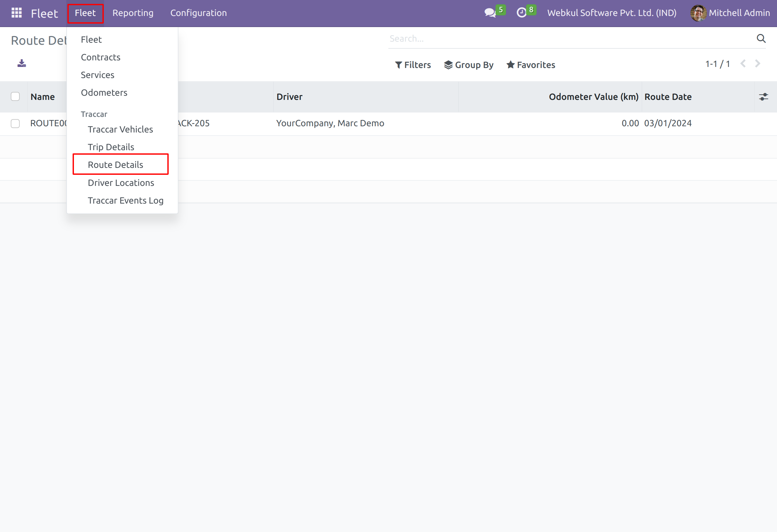Choose Traccar Vehicles from menu
The width and height of the screenshot is (777, 532).
(120, 129)
